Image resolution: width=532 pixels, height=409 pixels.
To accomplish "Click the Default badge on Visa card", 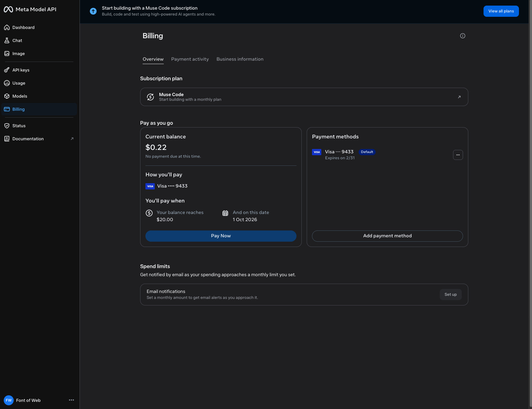I will (x=367, y=152).
